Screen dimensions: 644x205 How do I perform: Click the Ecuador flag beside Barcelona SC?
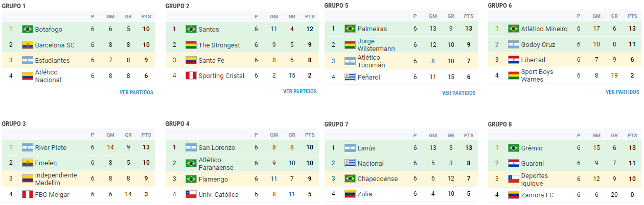coord(28,45)
